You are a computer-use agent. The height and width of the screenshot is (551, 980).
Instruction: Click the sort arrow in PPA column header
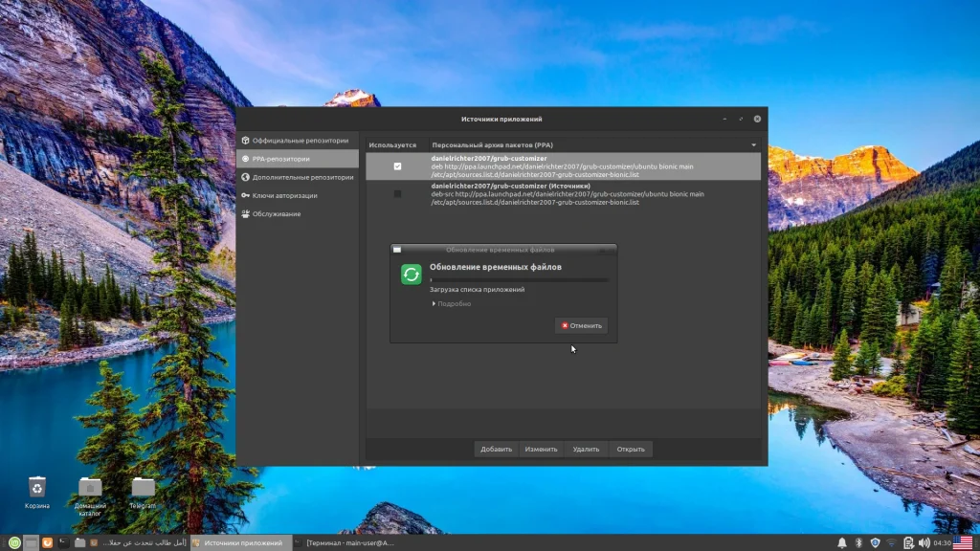pyautogui.click(x=754, y=145)
